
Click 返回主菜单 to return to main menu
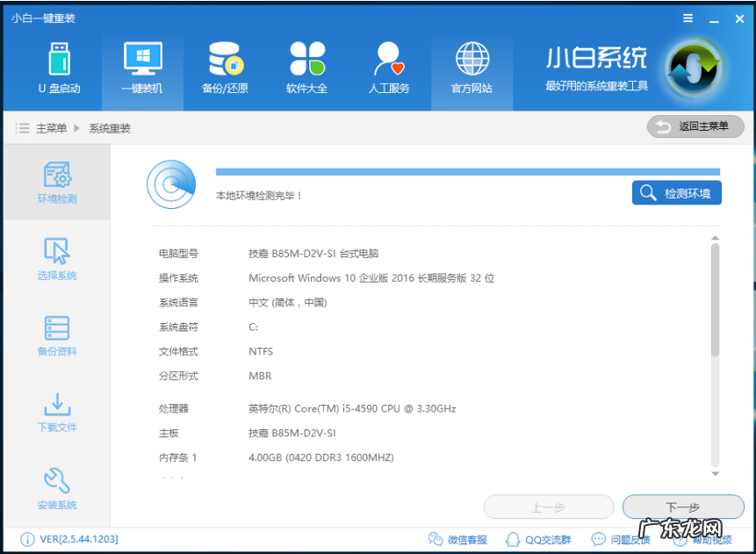[695, 126]
